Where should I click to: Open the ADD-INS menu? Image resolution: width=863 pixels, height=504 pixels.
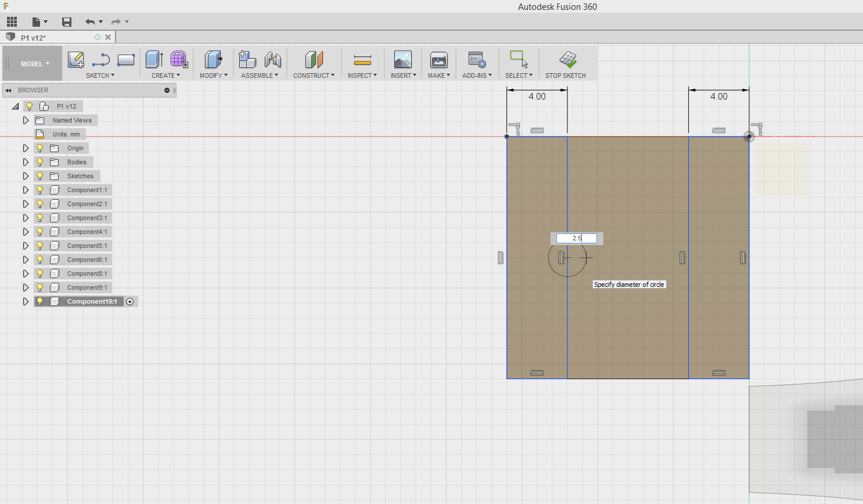pyautogui.click(x=477, y=75)
